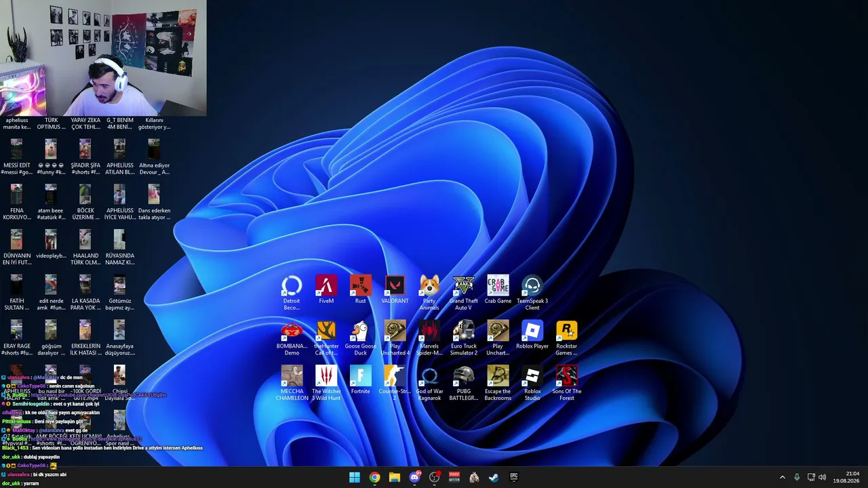This screenshot has width=868, height=488.
Task: Open God of War Ragnarok shortcut
Action: click(x=429, y=384)
